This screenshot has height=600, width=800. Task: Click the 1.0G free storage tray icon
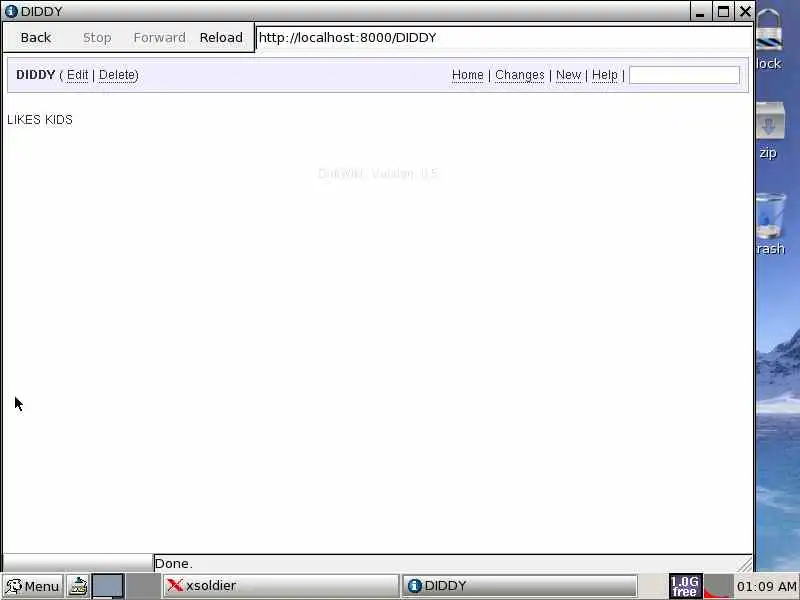tap(685, 586)
